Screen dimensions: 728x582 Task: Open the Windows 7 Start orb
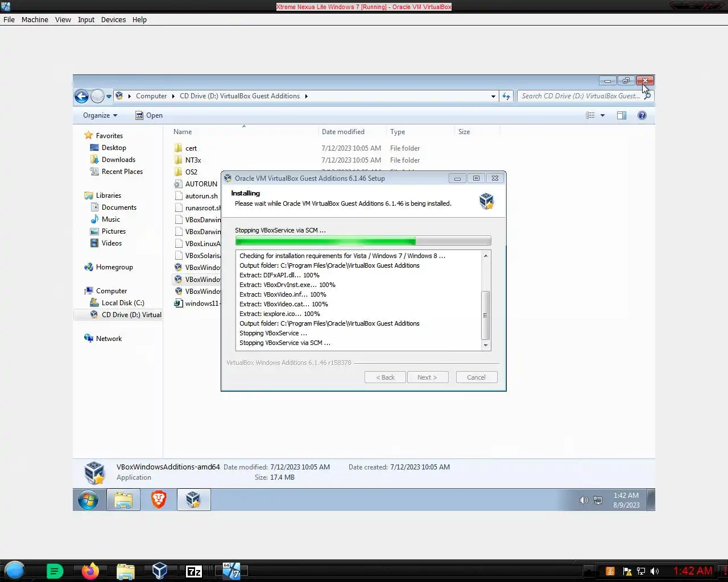click(x=88, y=500)
